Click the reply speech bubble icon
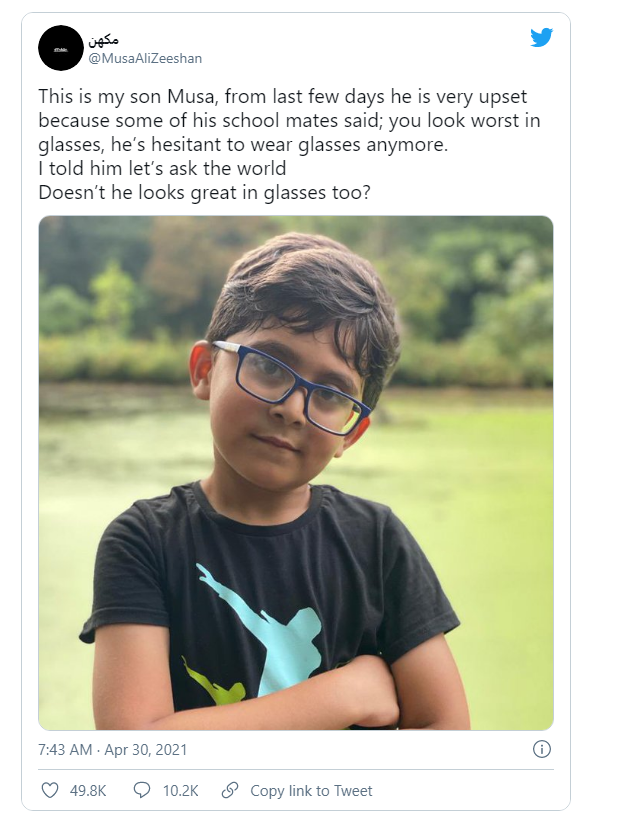623x833 pixels. (142, 791)
